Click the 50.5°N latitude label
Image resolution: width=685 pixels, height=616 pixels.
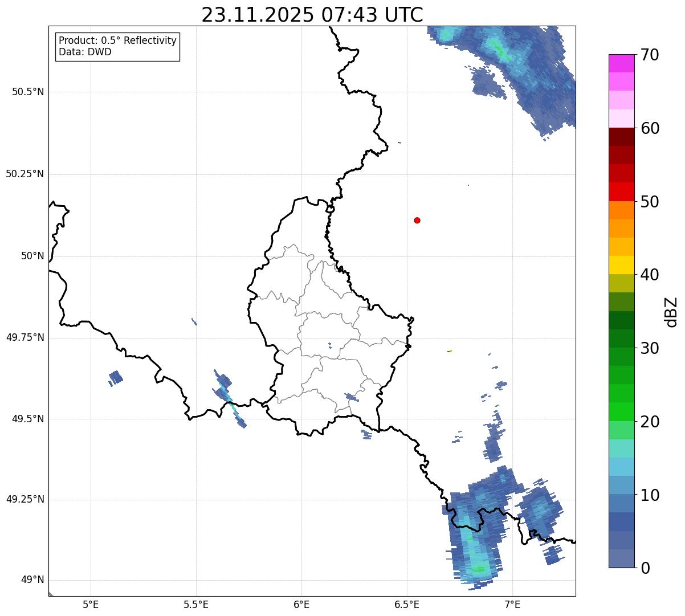tap(28, 92)
